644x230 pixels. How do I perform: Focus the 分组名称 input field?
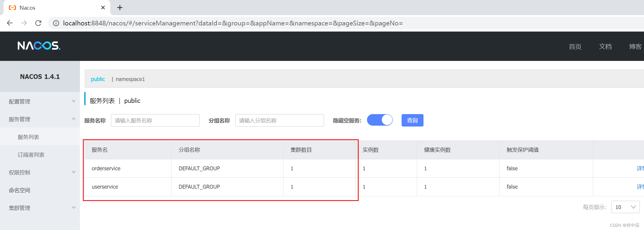280,120
